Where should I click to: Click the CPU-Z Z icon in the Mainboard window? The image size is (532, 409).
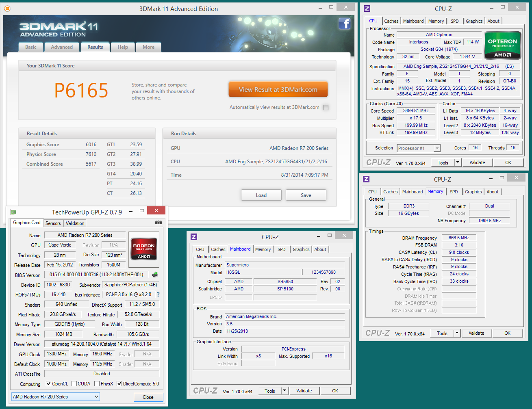pos(194,237)
